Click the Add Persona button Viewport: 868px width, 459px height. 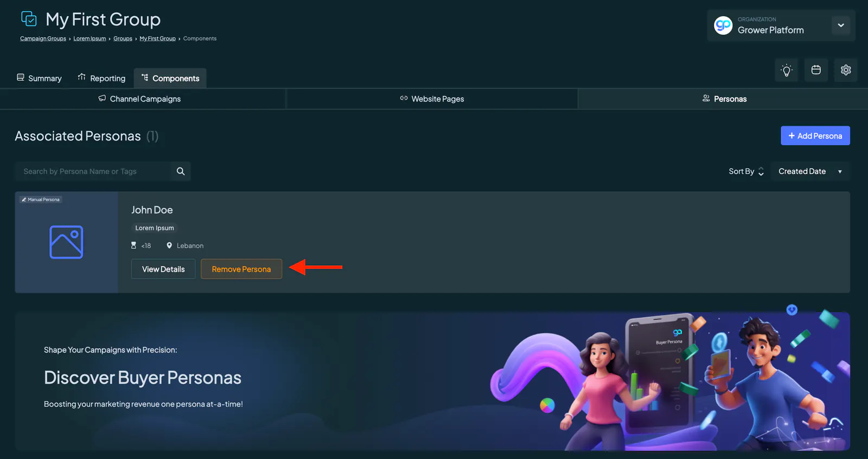(x=815, y=135)
